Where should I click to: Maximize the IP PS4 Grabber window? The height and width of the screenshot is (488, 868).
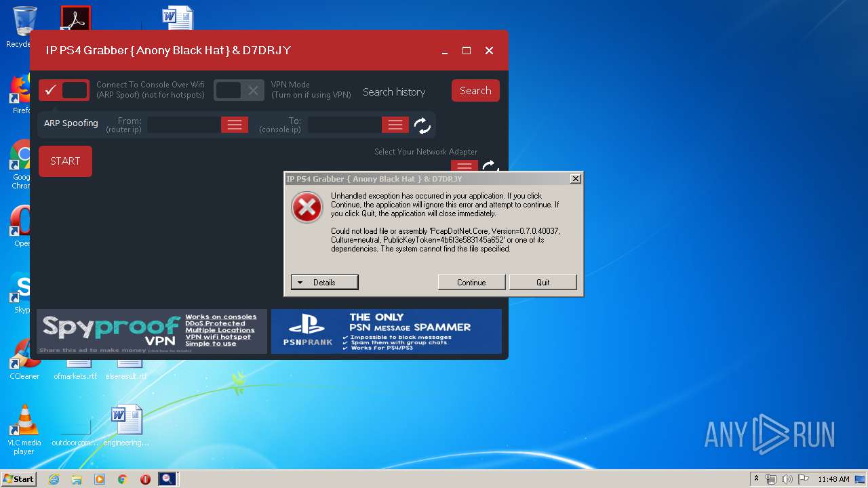467,51
